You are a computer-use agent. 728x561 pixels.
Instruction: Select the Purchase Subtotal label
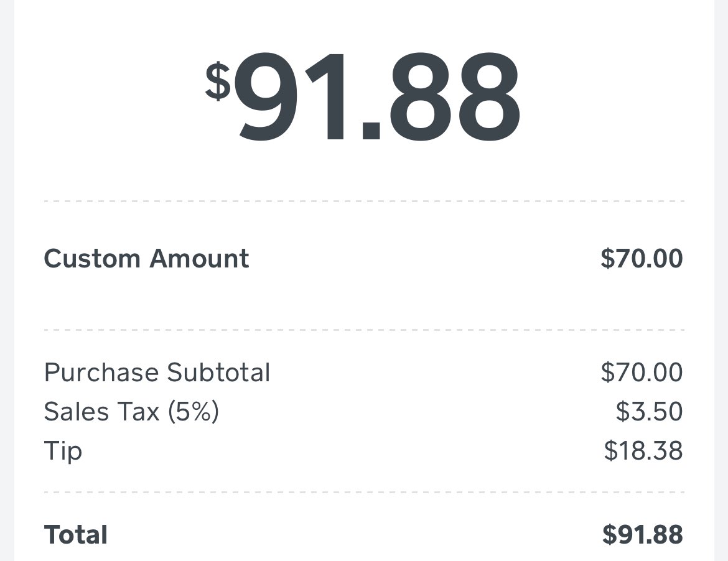(157, 372)
